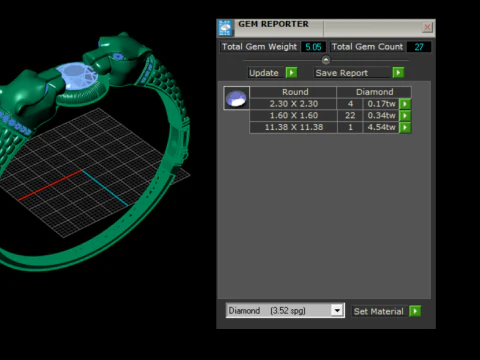The width and height of the screenshot is (480, 360).
Task: Click the quantity 4 cell
Action: coord(350,104)
